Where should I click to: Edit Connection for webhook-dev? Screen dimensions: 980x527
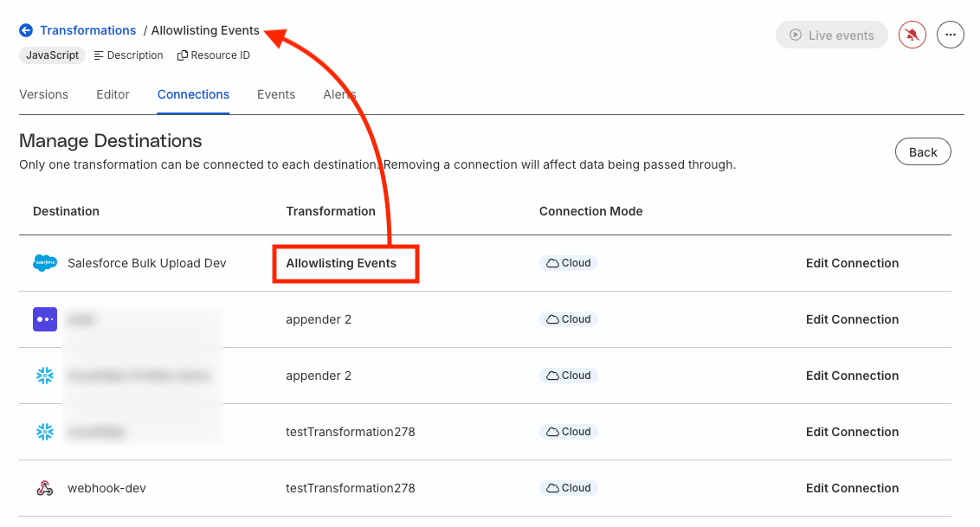tap(852, 488)
